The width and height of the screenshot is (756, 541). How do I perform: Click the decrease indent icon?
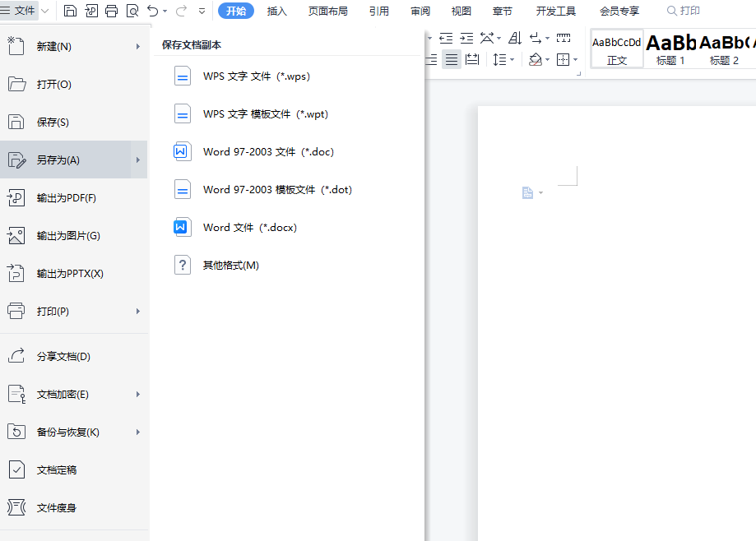pos(446,38)
